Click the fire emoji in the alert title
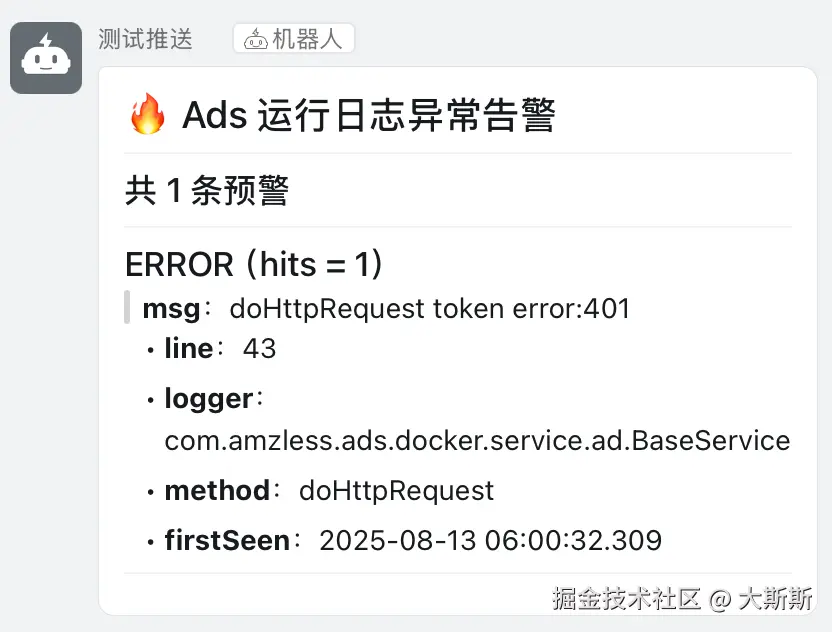Screen dimensions: 832x632 (148, 116)
